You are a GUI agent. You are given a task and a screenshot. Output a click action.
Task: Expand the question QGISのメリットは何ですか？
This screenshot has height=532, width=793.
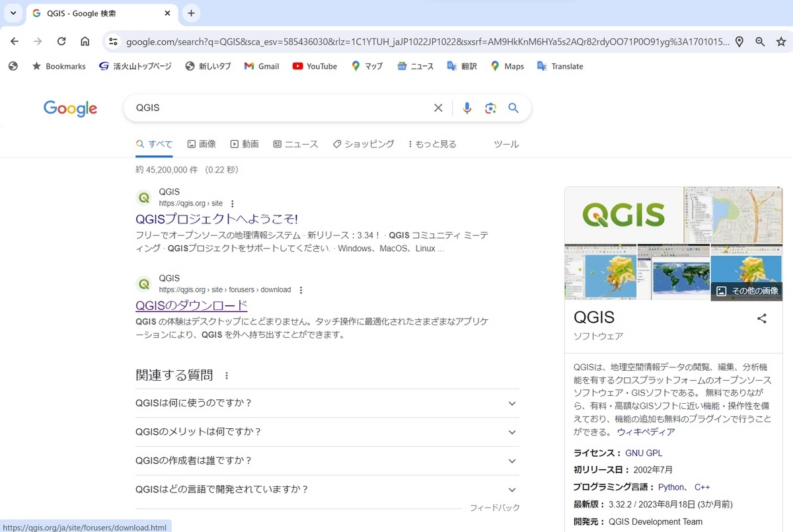point(327,432)
